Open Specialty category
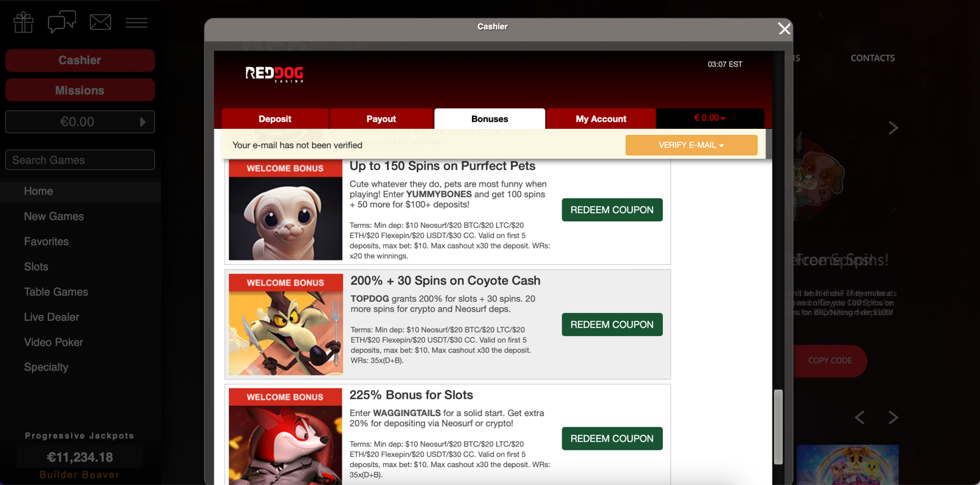Image resolution: width=980 pixels, height=485 pixels. 46,367
